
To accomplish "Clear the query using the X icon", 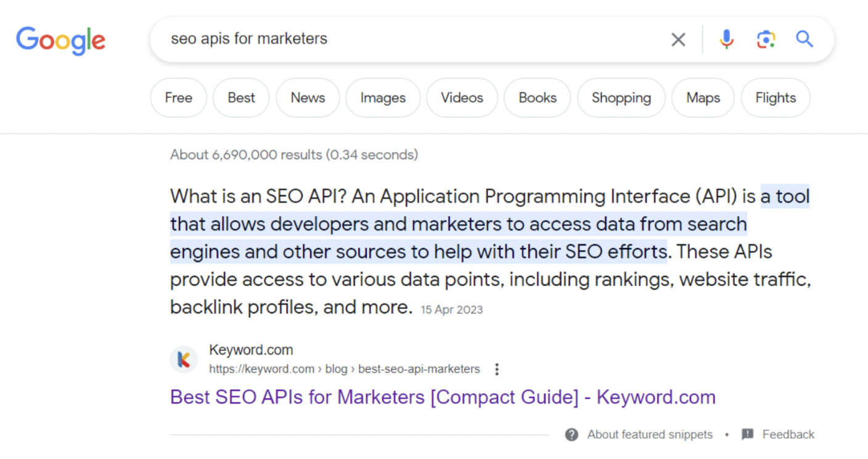I will tap(678, 39).
